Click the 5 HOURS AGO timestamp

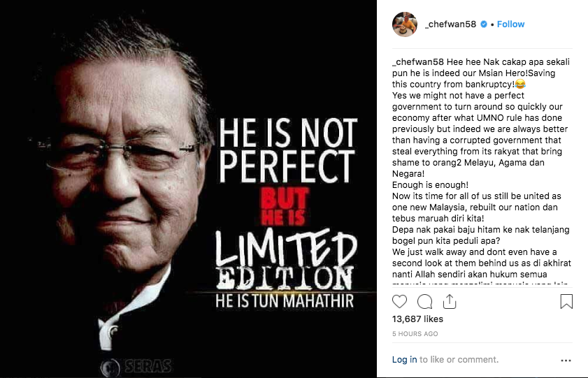(x=415, y=334)
